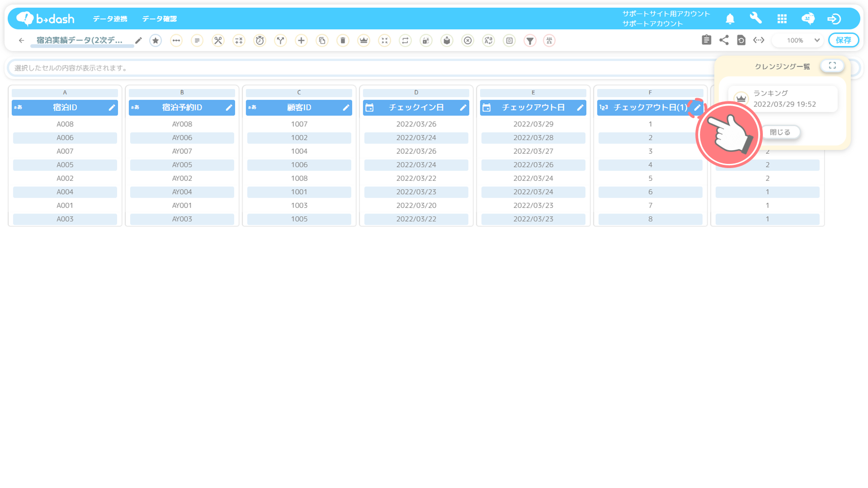This screenshot has width=868, height=488.
Task: Open the arithmetic calculation icon
Action: (239, 40)
